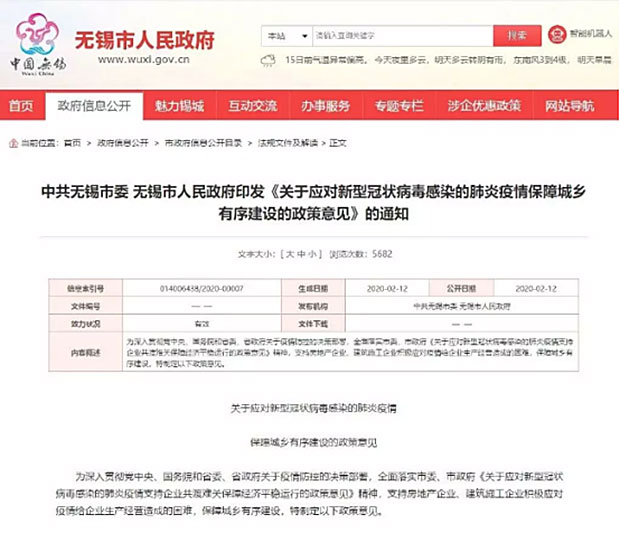Select the 政府信息公开 tab
This screenshot has height=533, width=620.
pyautogui.click(x=94, y=106)
